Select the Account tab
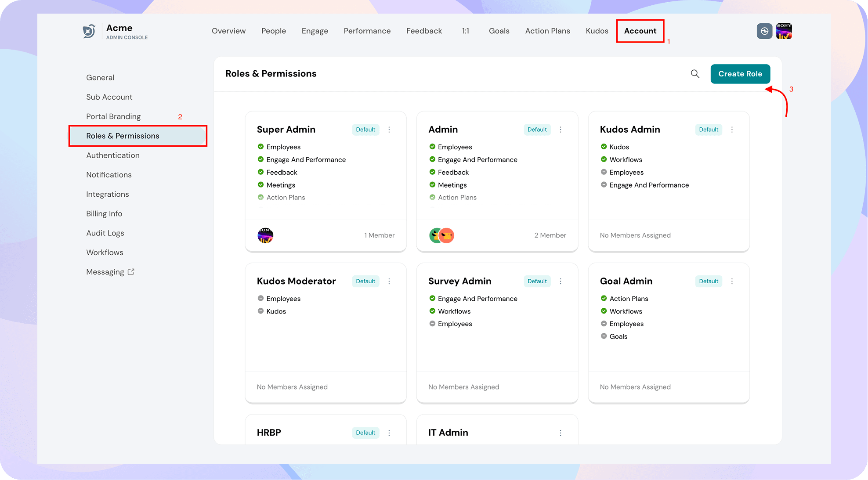This screenshot has height=480, width=868. pyautogui.click(x=640, y=31)
